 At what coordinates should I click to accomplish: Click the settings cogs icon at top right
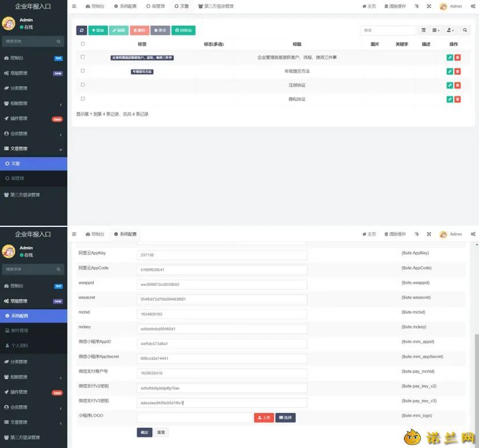pyautogui.click(x=473, y=6)
